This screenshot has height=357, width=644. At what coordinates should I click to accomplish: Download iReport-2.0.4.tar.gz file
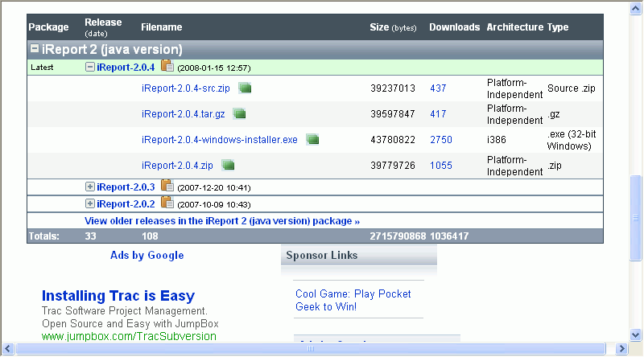[x=184, y=114]
